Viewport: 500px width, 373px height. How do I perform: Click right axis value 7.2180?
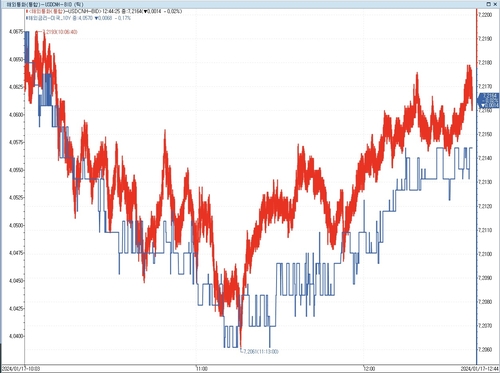(x=485, y=63)
